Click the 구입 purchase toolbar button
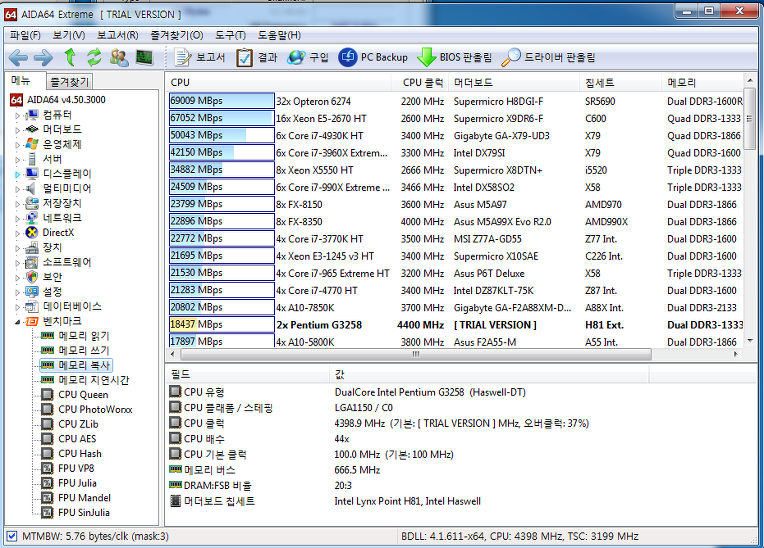This screenshot has width=764, height=548. tap(308, 57)
